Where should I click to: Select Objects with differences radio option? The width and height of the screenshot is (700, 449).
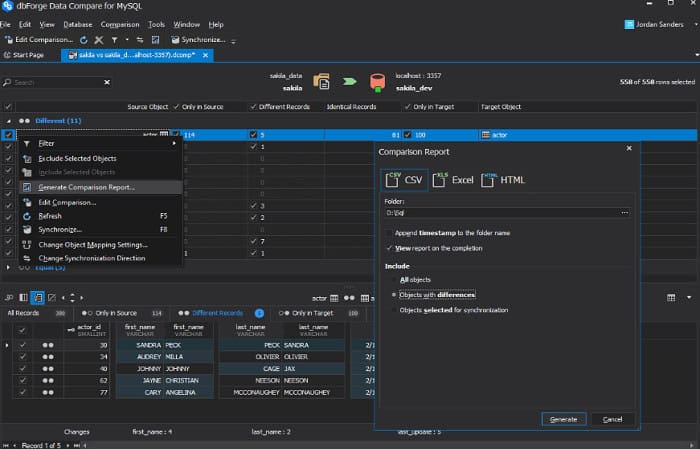394,295
